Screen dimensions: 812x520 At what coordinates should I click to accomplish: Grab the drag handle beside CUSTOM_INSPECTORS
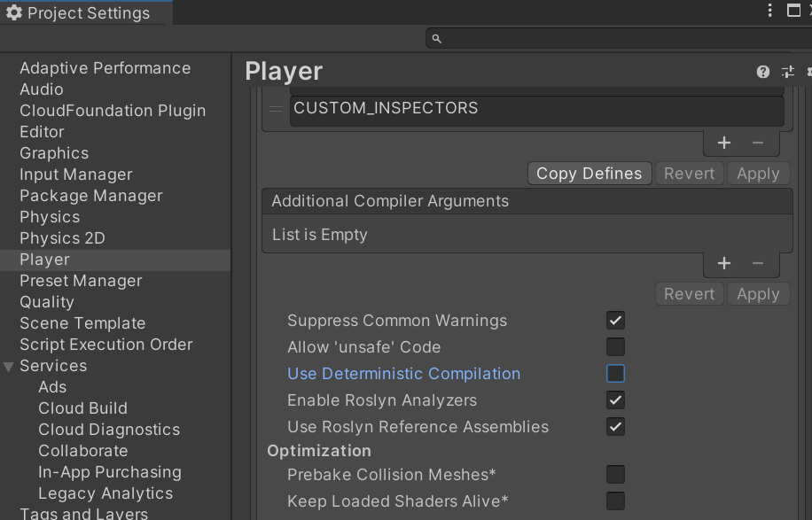coord(276,109)
